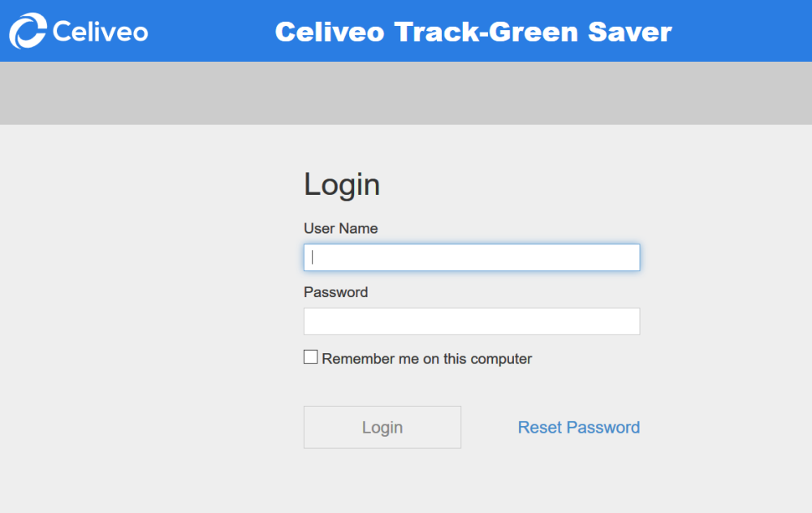This screenshot has height=513, width=812.
Task: Click the large 'Login' heading
Action: pos(342,184)
